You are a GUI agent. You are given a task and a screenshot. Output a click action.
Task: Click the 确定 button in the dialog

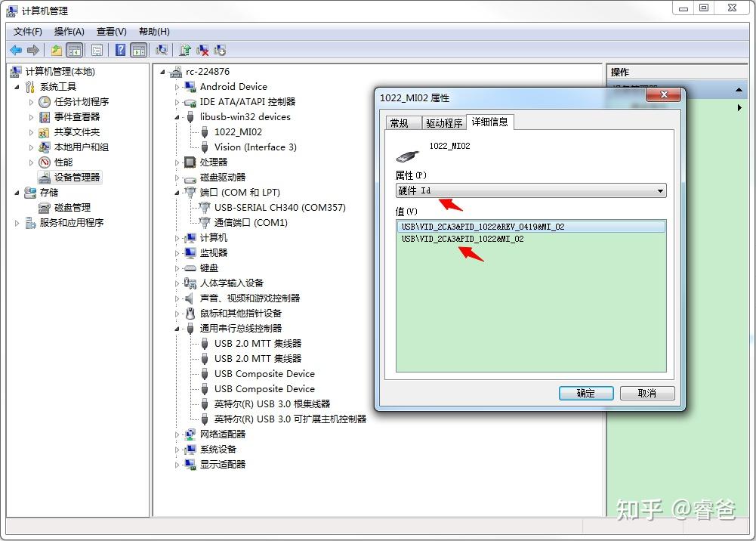[586, 393]
